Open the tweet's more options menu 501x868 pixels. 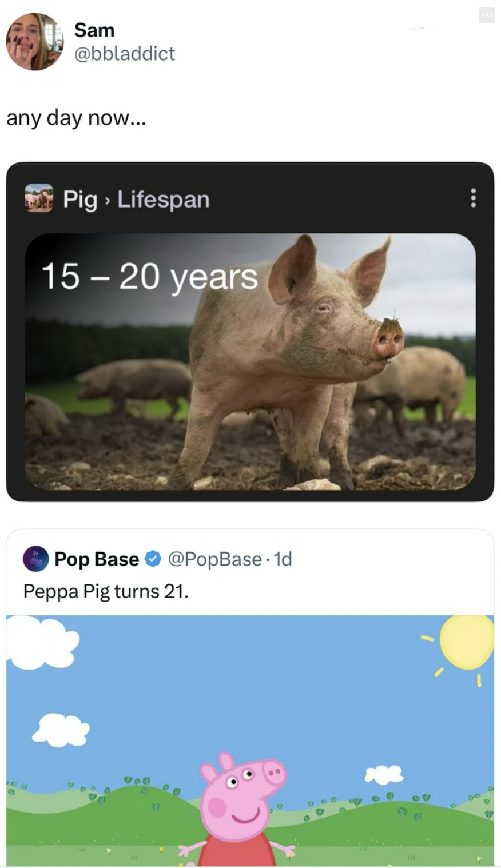click(x=487, y=16)
